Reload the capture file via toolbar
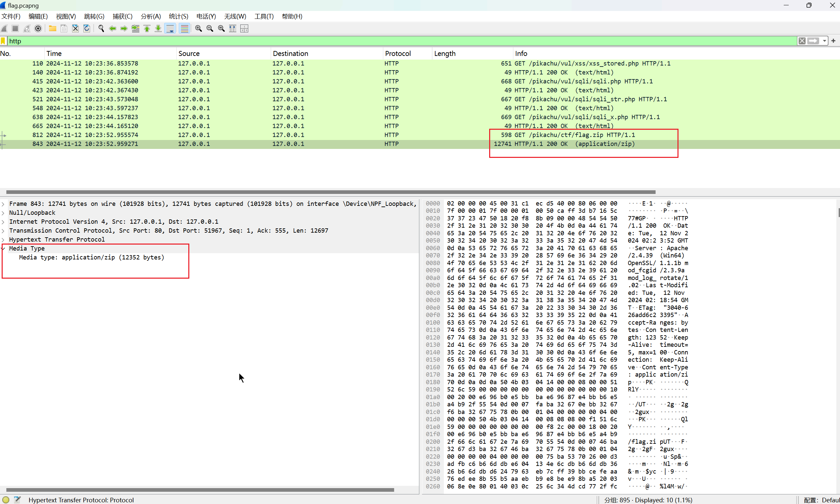840x504 pixels. [87, 28]
